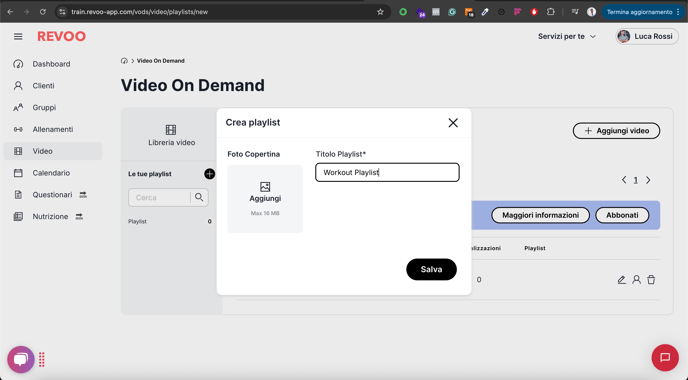Click the dotted drag handle near chat widget

(x=42, y=360)
